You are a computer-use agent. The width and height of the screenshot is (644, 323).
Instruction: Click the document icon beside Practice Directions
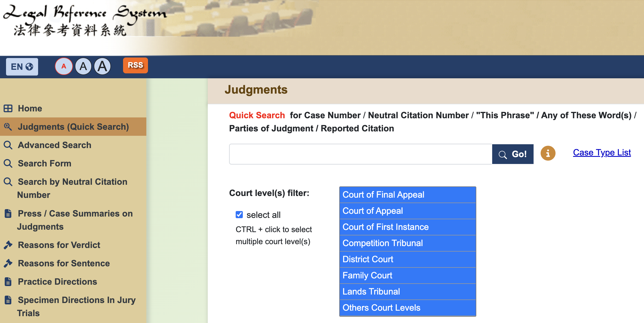coord(8,281)
